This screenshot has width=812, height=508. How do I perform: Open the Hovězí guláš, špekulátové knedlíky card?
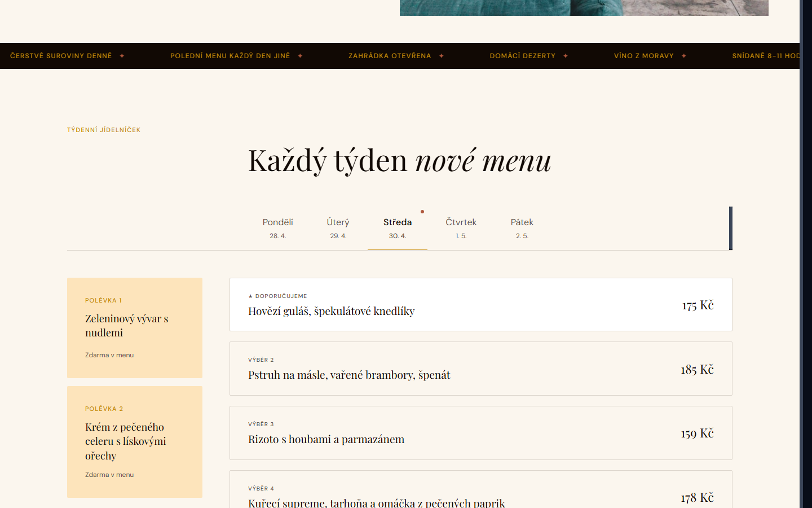[481, 305]
